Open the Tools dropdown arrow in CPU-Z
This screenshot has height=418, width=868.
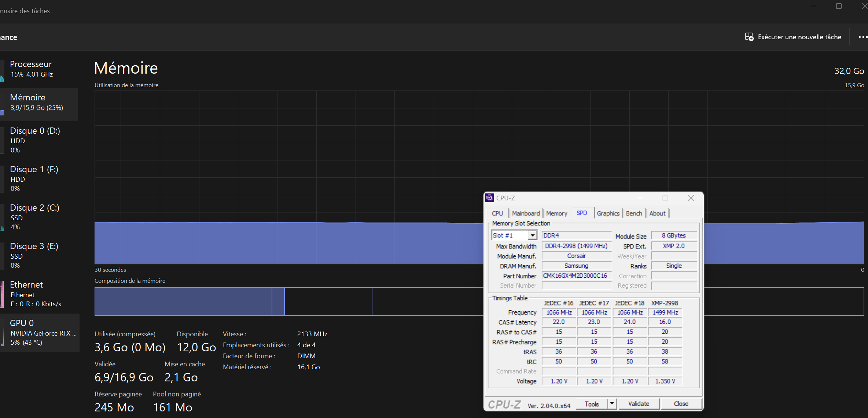tap(612, 403)
